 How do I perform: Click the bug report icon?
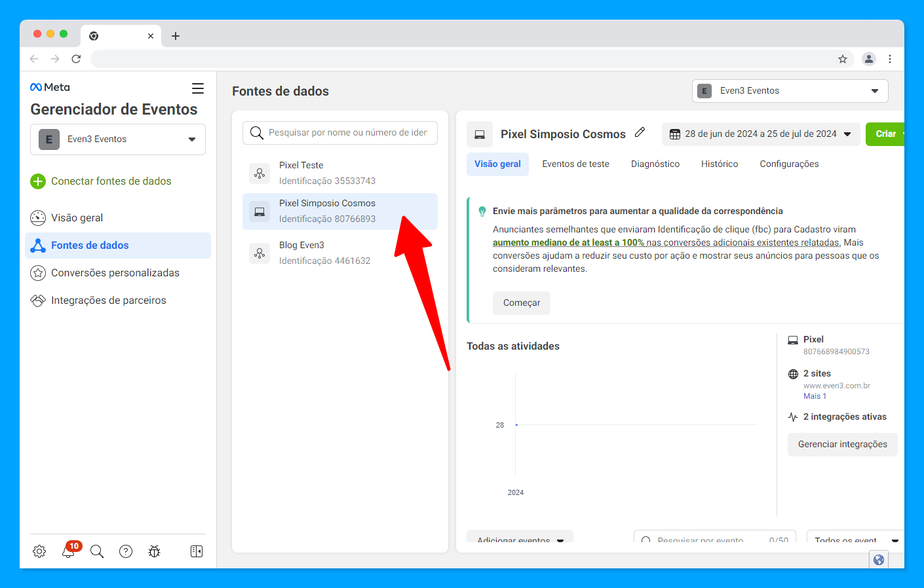point(155,551)
